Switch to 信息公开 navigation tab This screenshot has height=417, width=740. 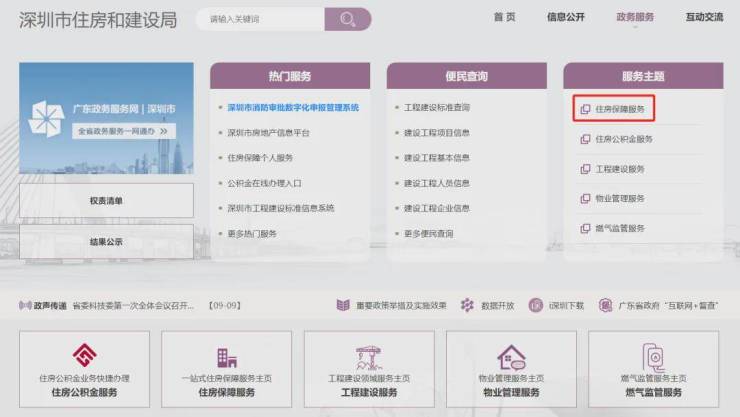(x=566, y=17)
